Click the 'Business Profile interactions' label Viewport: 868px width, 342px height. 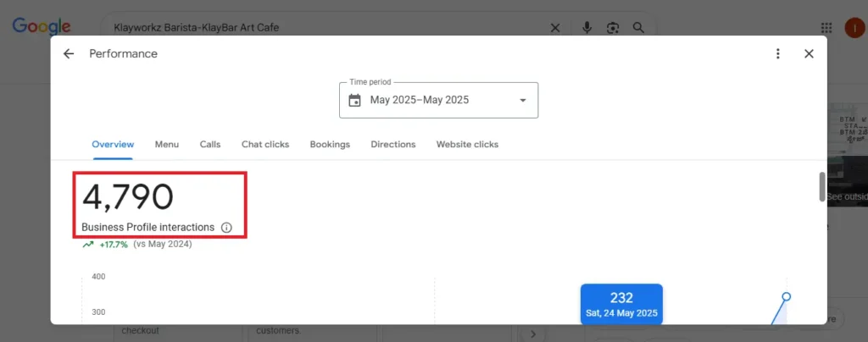(x=147, y=227)
